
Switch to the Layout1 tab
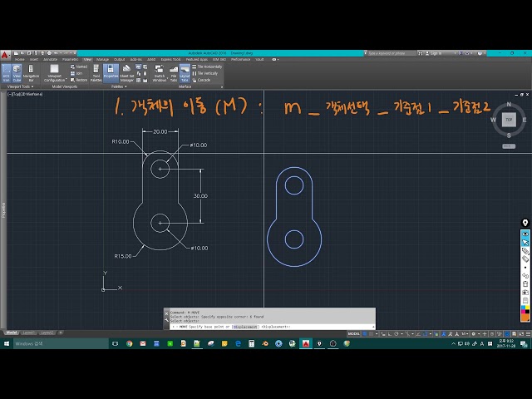click(x=28, y=332)
